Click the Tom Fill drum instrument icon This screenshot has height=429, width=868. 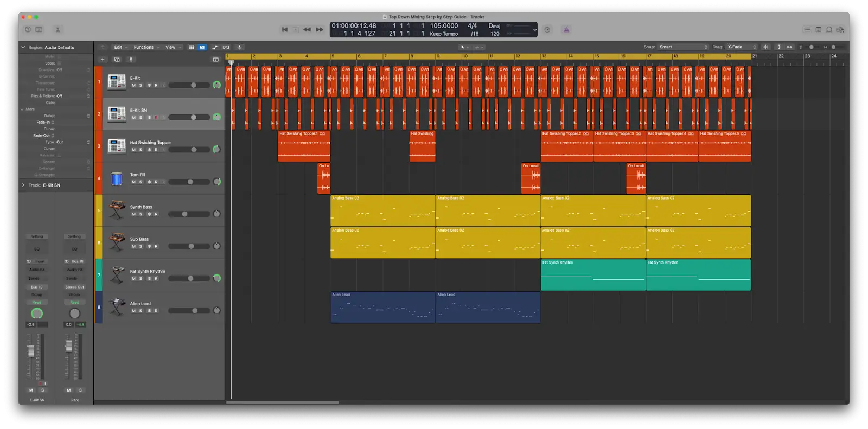tap(117, 178)
